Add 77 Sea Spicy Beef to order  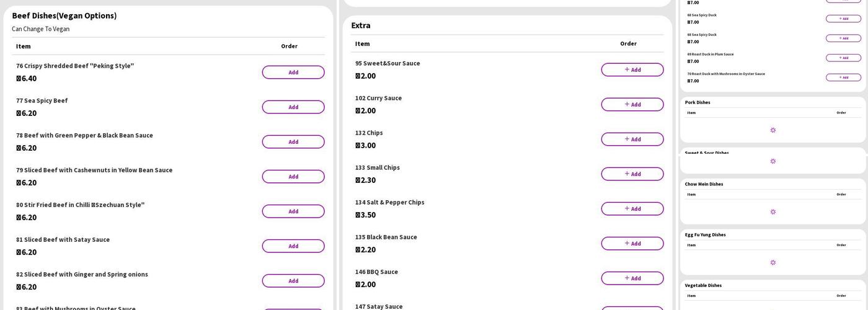coord(293,107)
